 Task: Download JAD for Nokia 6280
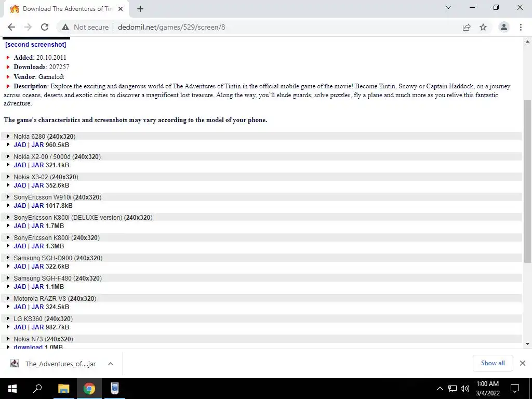pyautogui.click(x=20, y=145)
